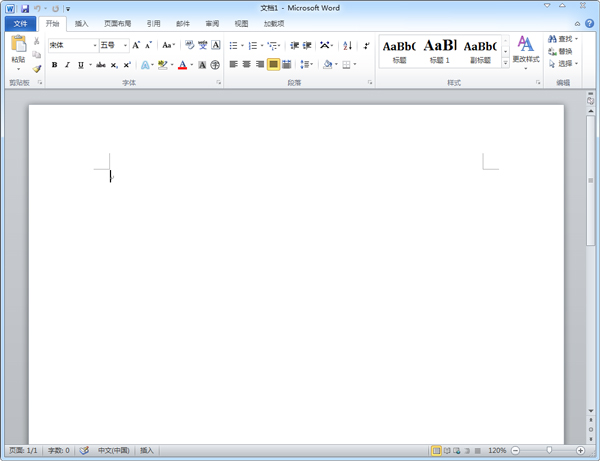
Task: Switch to the Insert tab
Action: click(x=81, y=24)
